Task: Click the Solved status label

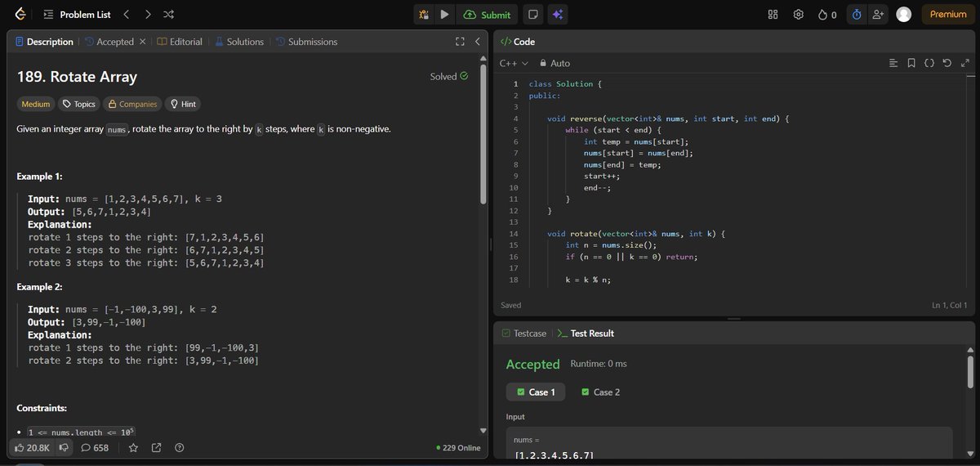Action: [449, 76]
